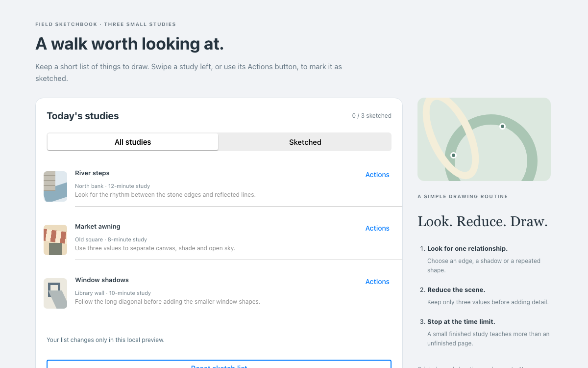Image resolution: width=588 pixels, height=368 pixels.
Task: Open Actions for Market awning
Action: tap(377, 228)
